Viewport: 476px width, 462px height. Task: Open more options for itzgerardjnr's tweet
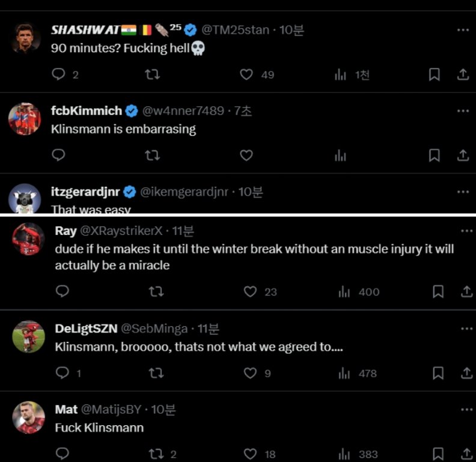(463, 192)
